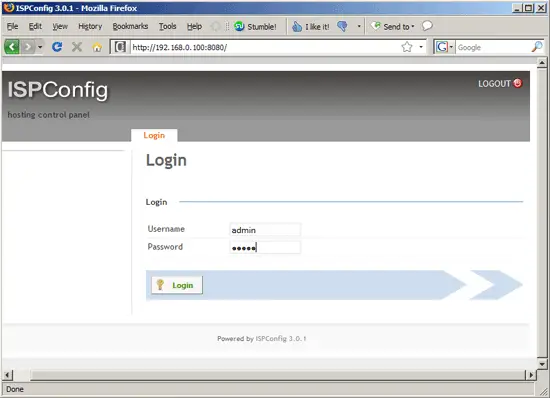550x398 pixels.
Task: Click the red logout power icon
Action: tap(518, 83)
